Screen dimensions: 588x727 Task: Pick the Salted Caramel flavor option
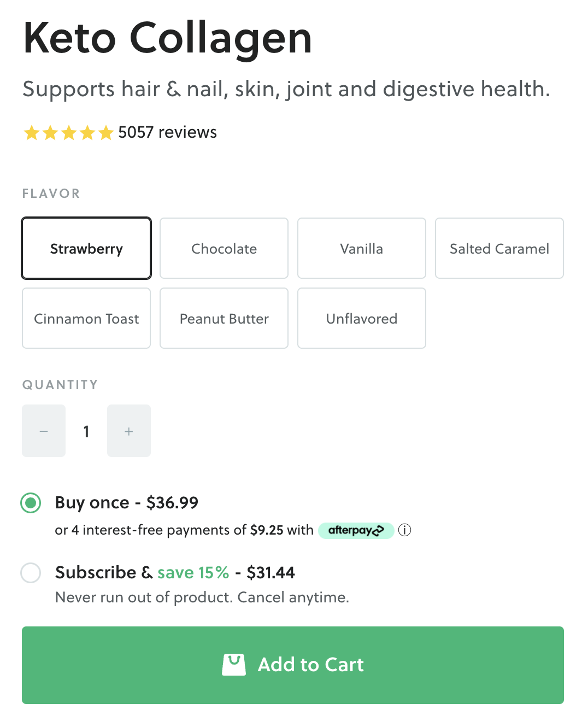[x=499, y=248]
